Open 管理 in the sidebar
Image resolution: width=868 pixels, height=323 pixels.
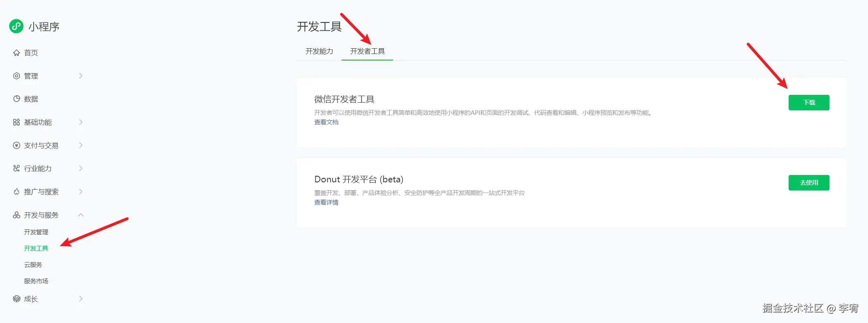point(31,76)
